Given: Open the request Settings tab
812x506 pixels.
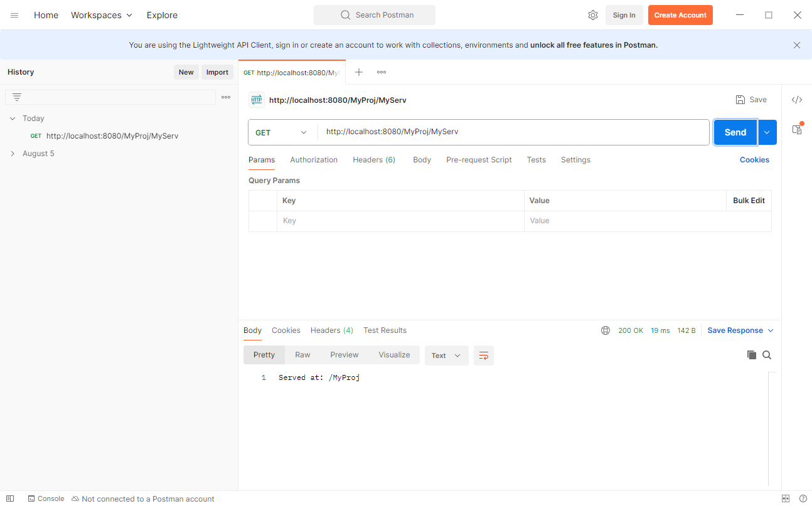Looking at the screenshot, I should [575, 160].
